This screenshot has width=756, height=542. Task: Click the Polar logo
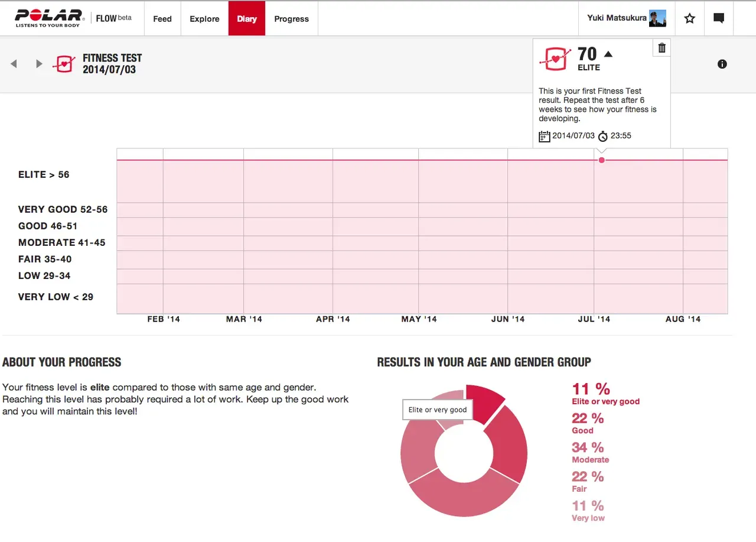(49, 17)
